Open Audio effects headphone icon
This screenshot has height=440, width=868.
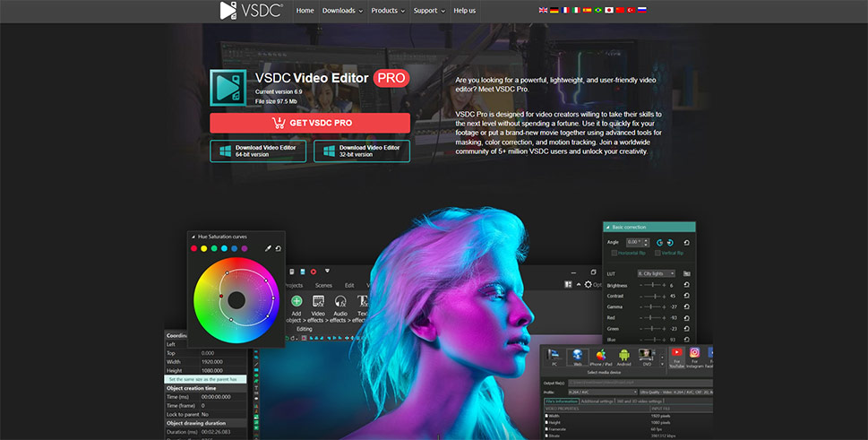pyautogui.click(x=340, y=301)
